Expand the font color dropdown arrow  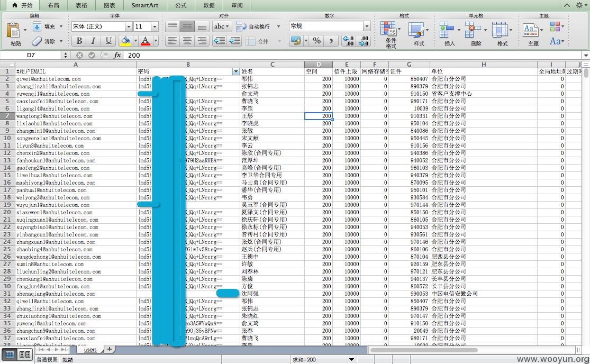pos(156,41)
